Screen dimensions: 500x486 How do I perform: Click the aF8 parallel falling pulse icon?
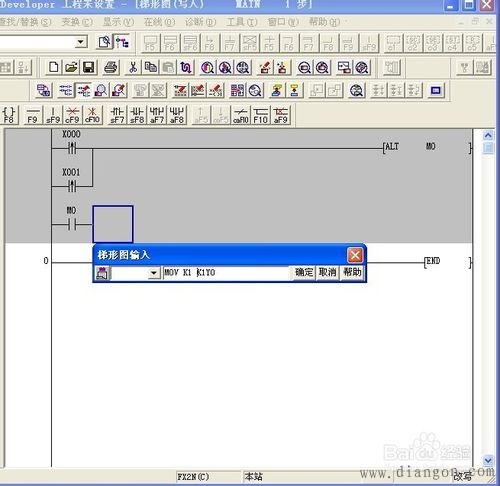[177, 115]
